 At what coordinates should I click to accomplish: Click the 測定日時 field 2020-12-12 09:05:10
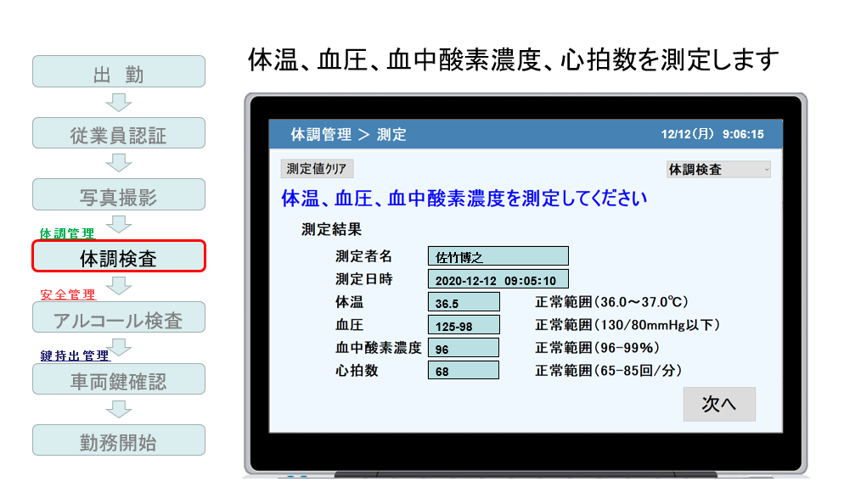(x=498, y=279)
